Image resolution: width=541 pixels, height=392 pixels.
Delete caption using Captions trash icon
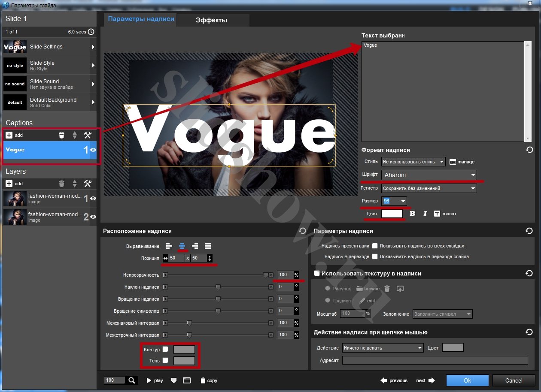click(x=61, y=135)
